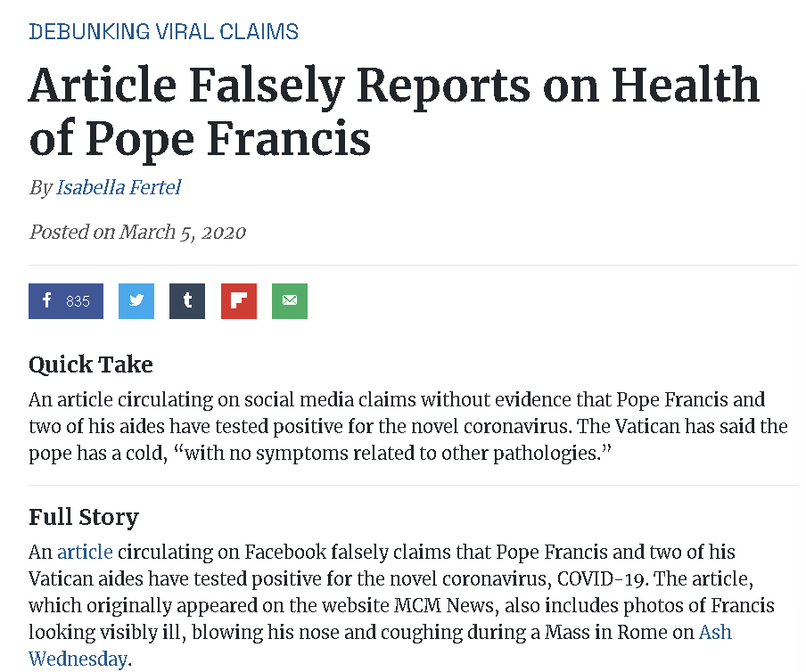The height and width of the screenshot is (672, 806).
Task: Follow the 'article' link in Full Story
Action: click(x=85, y=552)
